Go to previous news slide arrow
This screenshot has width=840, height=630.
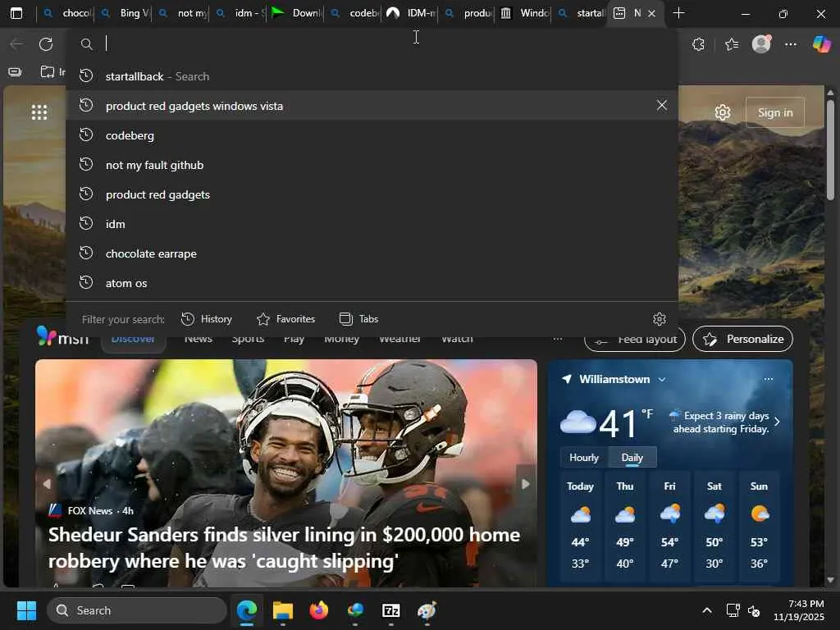pyautogui.click(x=47, y=484)
